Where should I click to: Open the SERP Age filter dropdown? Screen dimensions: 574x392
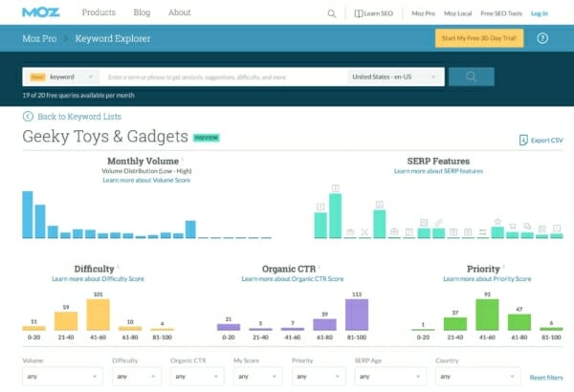pyautogui.click(x=390, y=377)
